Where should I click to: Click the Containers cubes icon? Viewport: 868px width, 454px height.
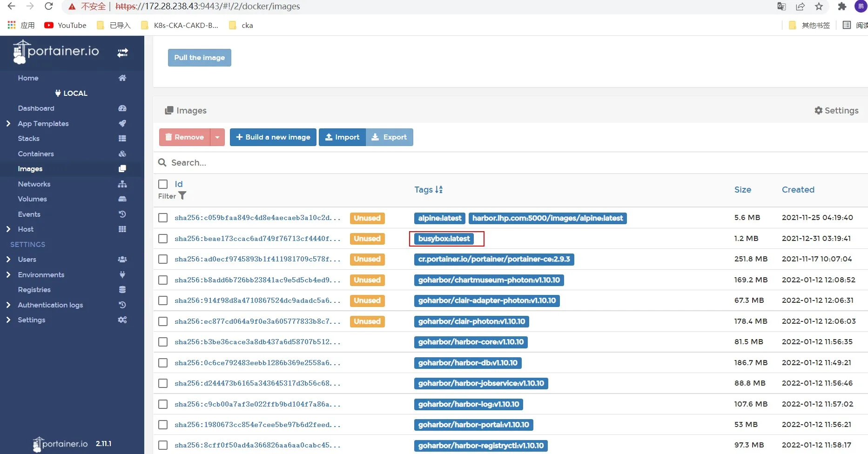(x=122, y=154)
